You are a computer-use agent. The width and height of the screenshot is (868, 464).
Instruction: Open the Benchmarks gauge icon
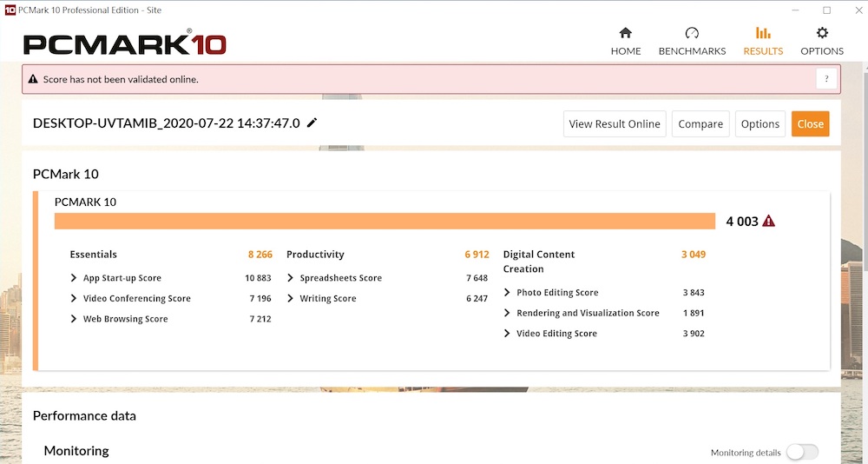692,33
